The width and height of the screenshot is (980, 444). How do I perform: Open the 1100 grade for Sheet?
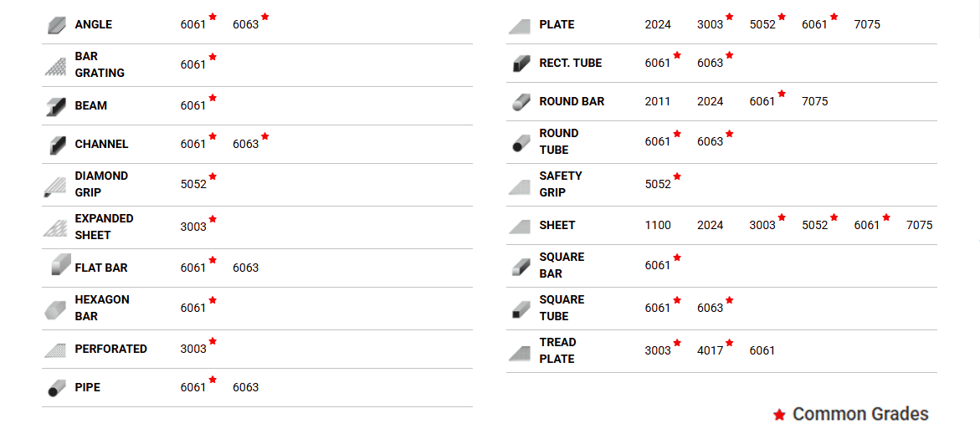click(658, 225)
